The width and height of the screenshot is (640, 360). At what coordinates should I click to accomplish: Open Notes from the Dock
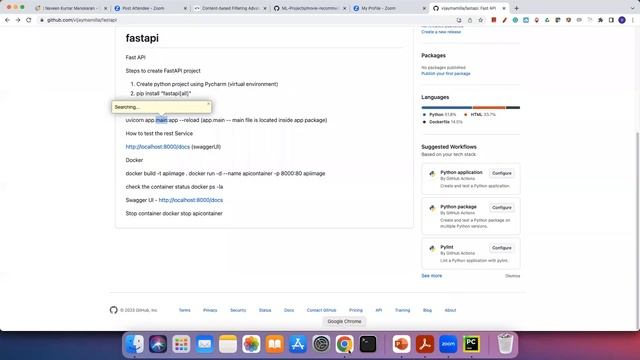(228, 344)
